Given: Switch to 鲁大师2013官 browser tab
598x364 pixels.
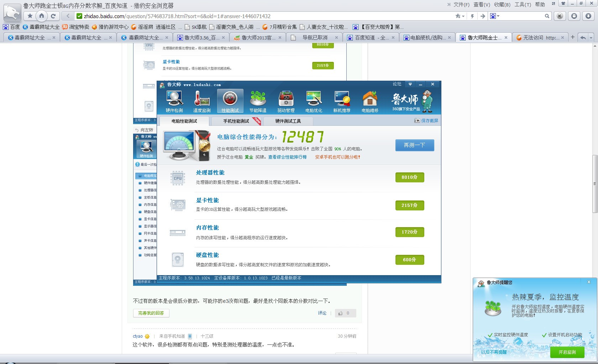Looking at the screenshot, I should [x=257, y=37].
